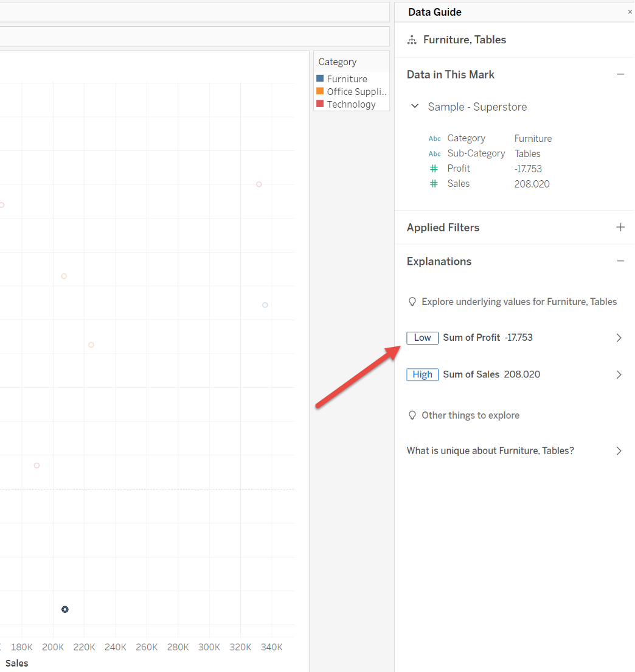Open the High Sum of Sales explanation

[471, 374]
